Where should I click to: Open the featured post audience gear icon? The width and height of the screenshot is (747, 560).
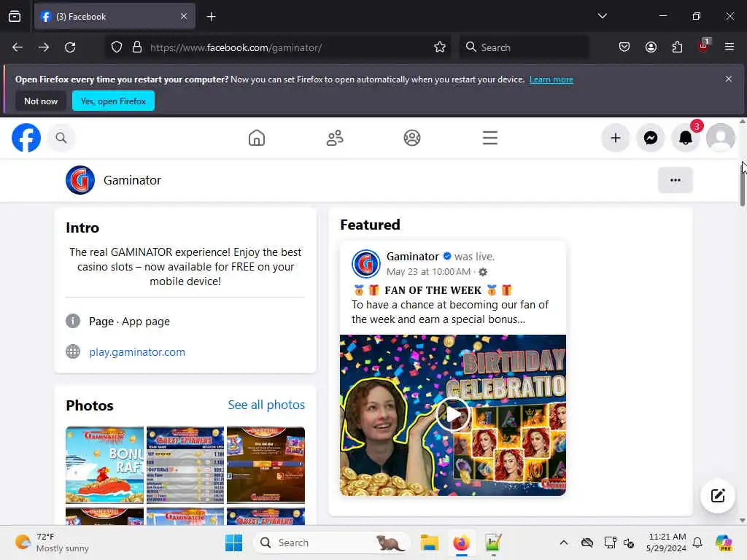pyautogui.click(x=483, y=272)
